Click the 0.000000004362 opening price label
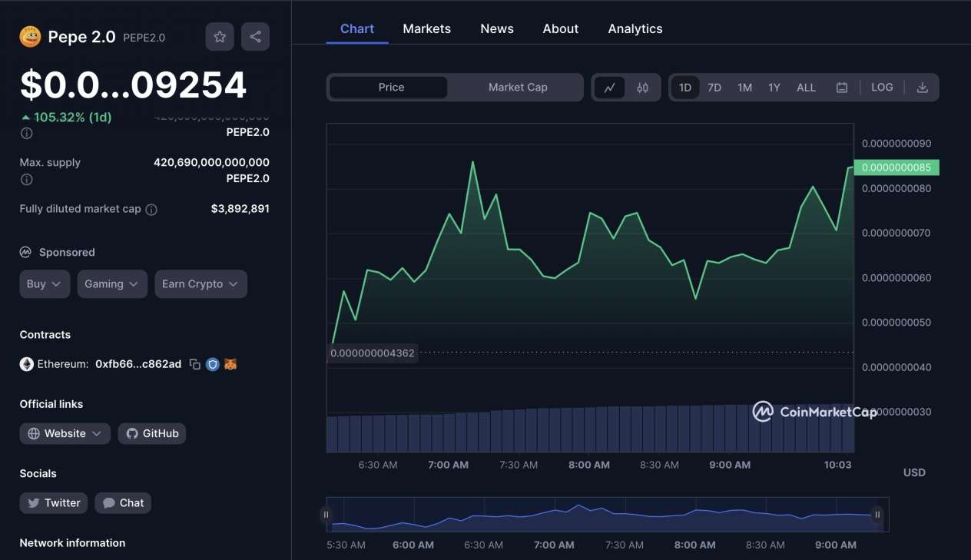This screenshot has height=560, width=971. 373,353
